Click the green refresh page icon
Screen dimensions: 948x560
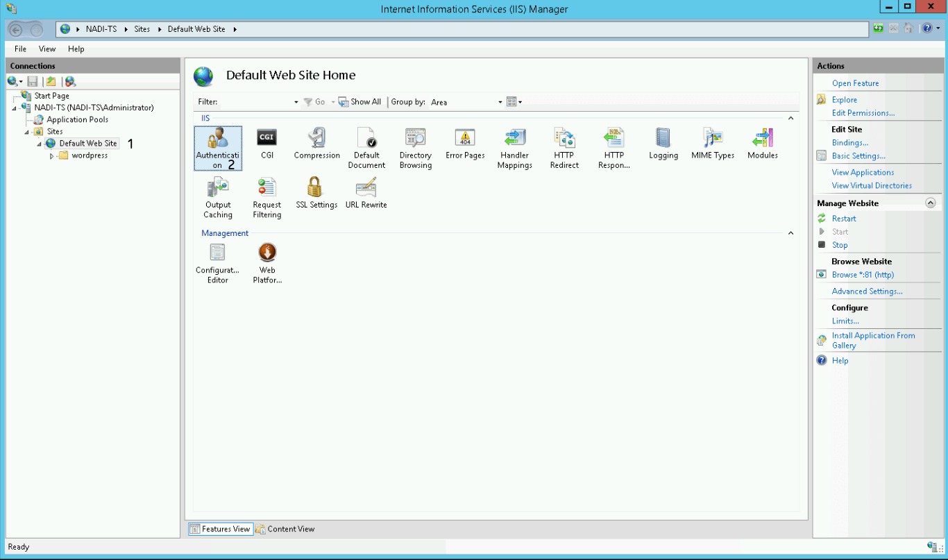pos(879,28)
